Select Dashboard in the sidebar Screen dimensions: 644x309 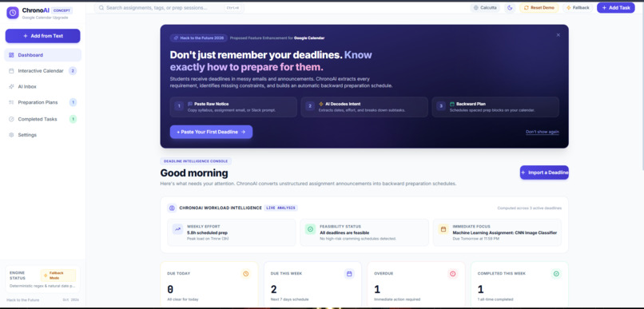point(42,55)
